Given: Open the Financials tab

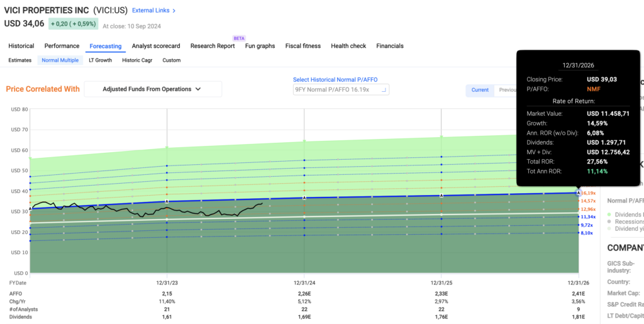Looking at the screenshot, I should pyautogui.click(x=390, y=46).
